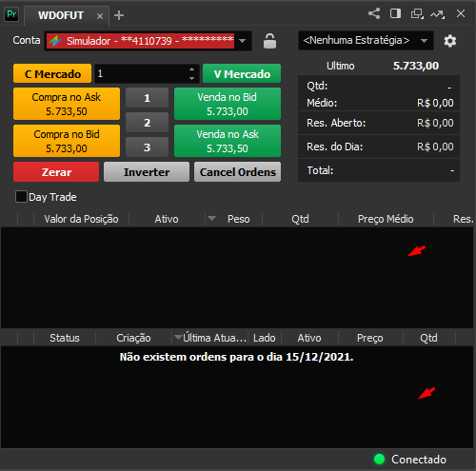Click Venda no Bid 5.733,00

coord(228,104)
